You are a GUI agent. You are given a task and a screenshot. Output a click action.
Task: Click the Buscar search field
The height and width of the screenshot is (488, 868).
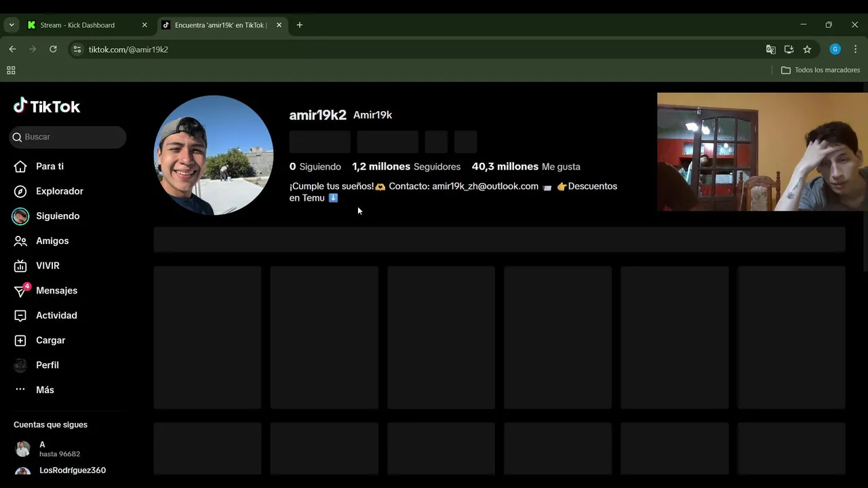point(68,137)
